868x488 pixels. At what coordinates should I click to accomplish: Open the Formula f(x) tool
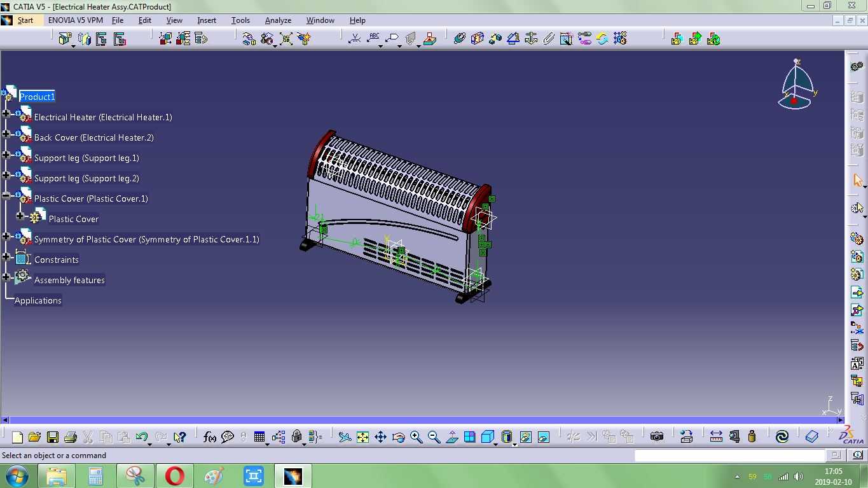coord(210,437)
